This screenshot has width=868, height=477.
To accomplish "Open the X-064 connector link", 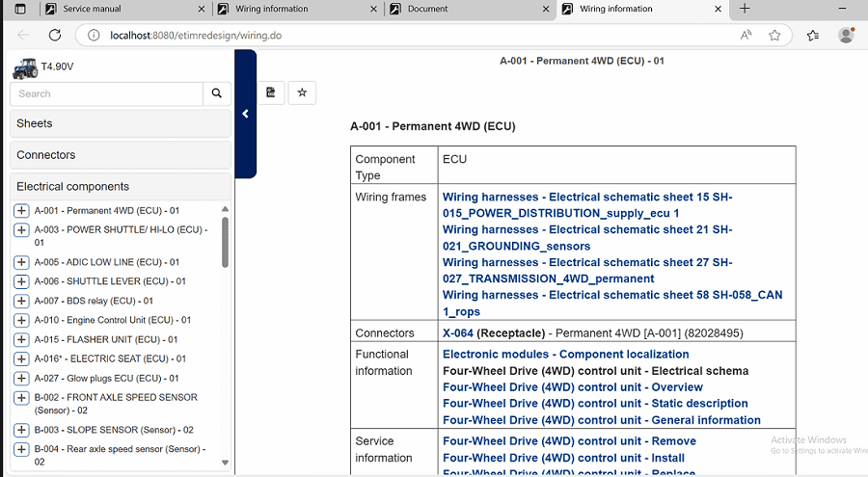I will 457,333.
